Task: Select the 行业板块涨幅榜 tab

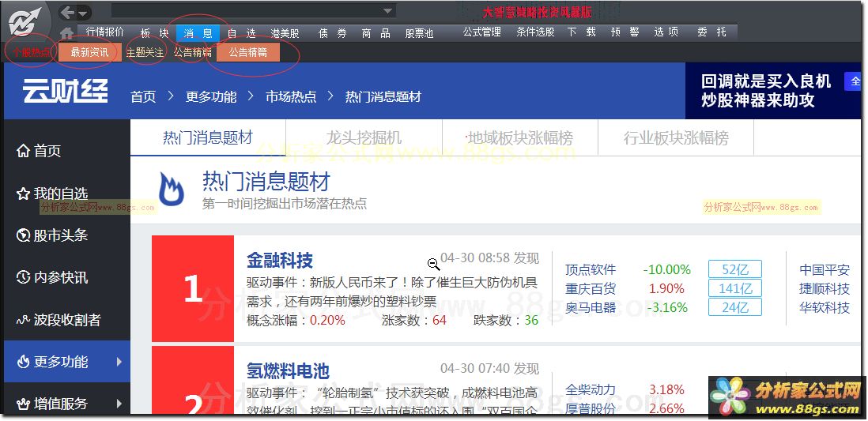Action: tap(676, 137)
